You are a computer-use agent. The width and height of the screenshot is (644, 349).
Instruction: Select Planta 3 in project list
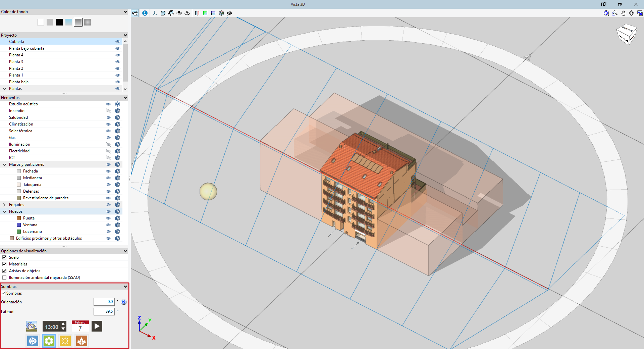16,62
